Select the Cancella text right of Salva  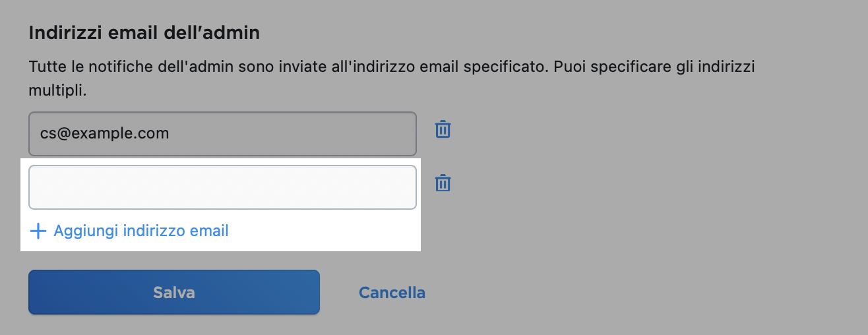click(392, 292)
